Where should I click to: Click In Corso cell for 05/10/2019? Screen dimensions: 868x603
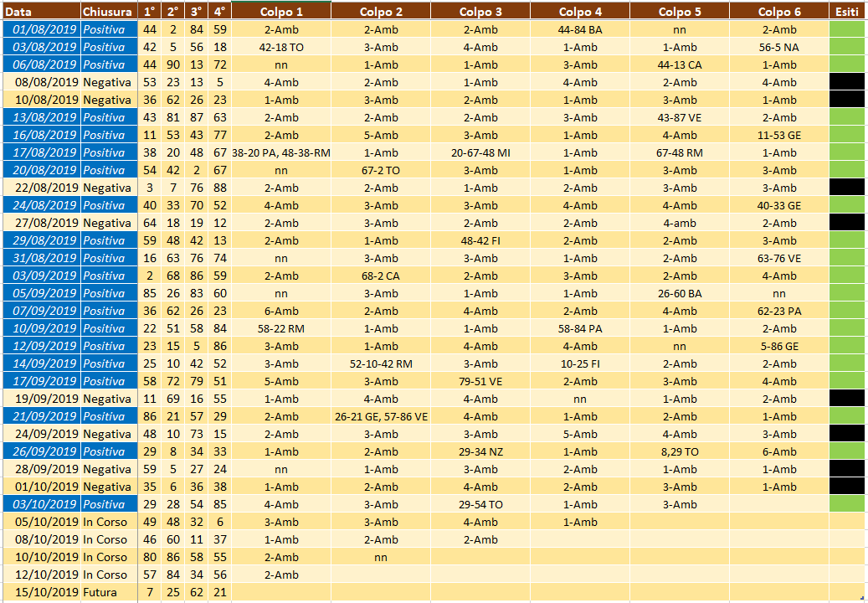110,522
